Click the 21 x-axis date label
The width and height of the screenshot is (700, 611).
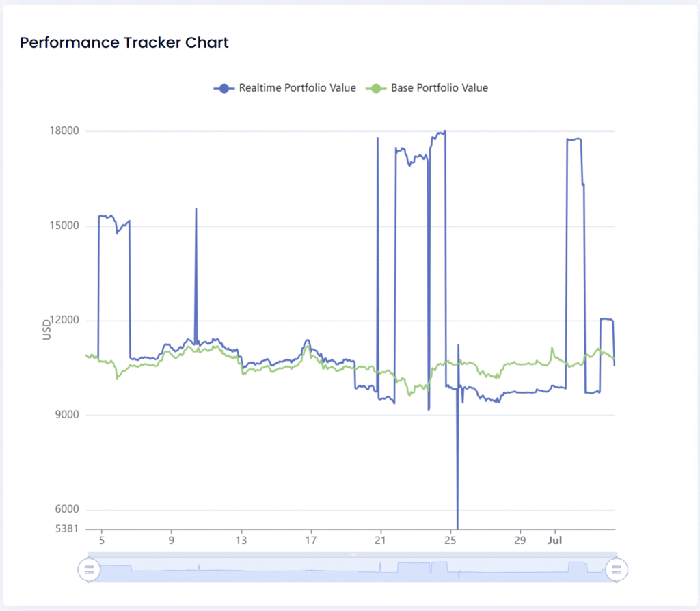[380, 540]
